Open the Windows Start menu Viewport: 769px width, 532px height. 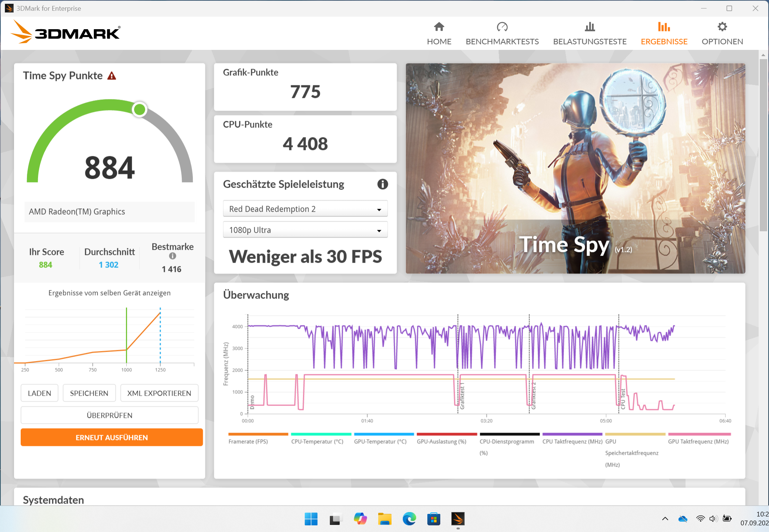[x=311, y=519]
